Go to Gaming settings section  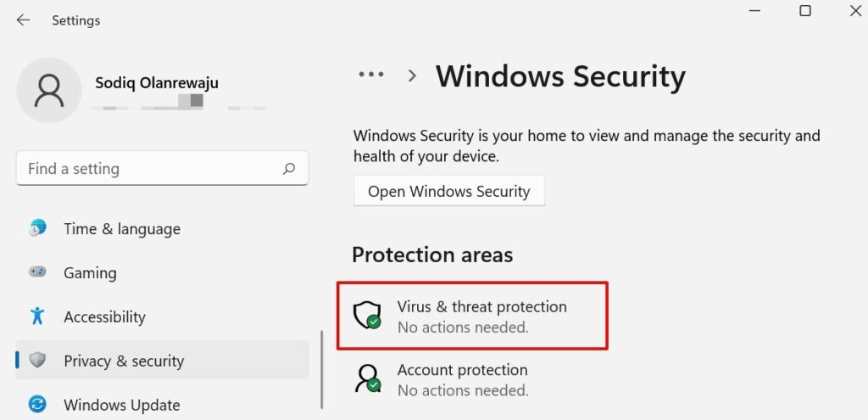90,272
